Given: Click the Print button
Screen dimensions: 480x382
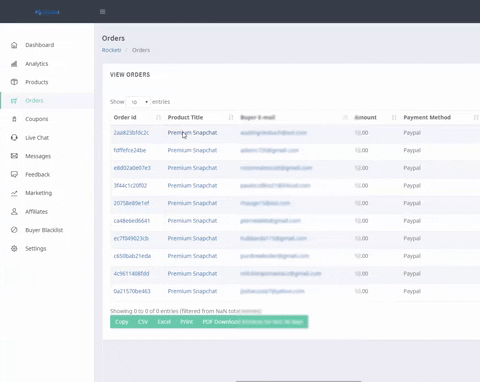Looking at the screenshot, I should click(x=187, y=322).
